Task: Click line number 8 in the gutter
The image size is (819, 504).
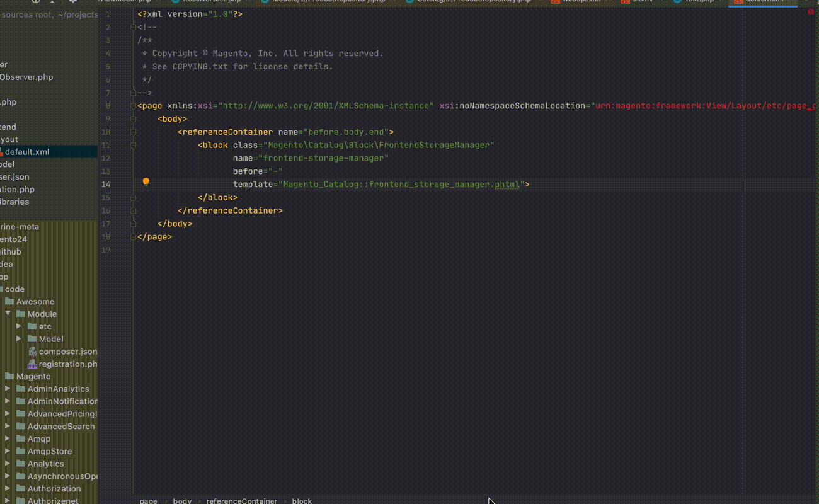Action: pos(108,106)
